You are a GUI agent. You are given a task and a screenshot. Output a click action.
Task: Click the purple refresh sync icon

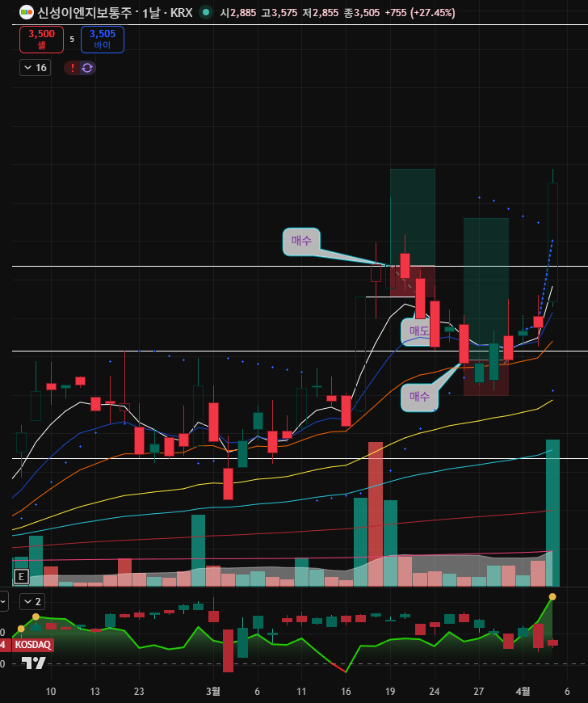tap(87, 68)
